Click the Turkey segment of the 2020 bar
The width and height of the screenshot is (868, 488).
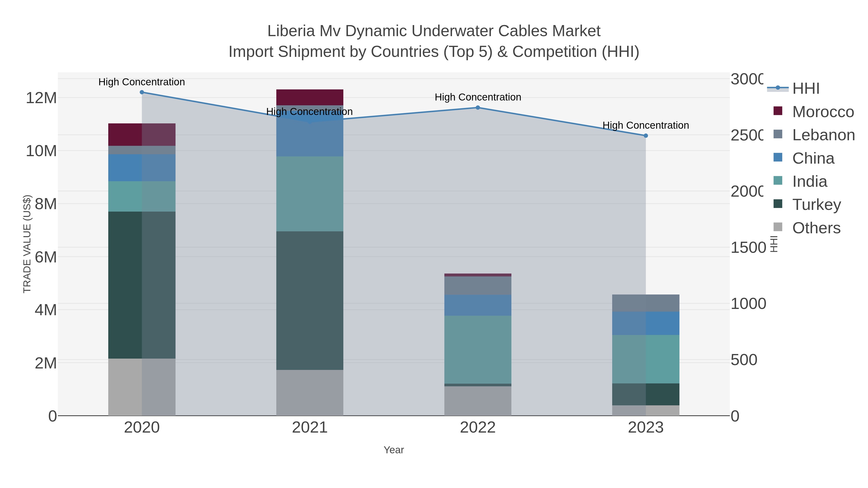click(x=142, y=285)
